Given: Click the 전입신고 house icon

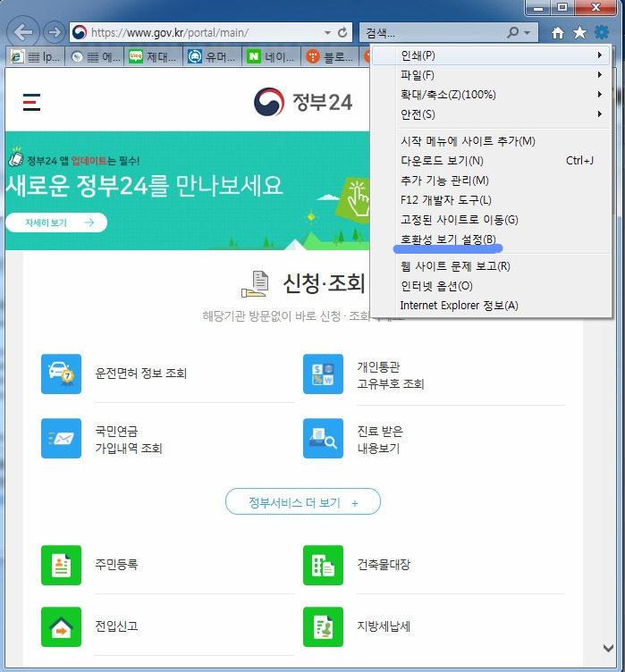Looking at the screenshot, I should click(x=61, y=626).
